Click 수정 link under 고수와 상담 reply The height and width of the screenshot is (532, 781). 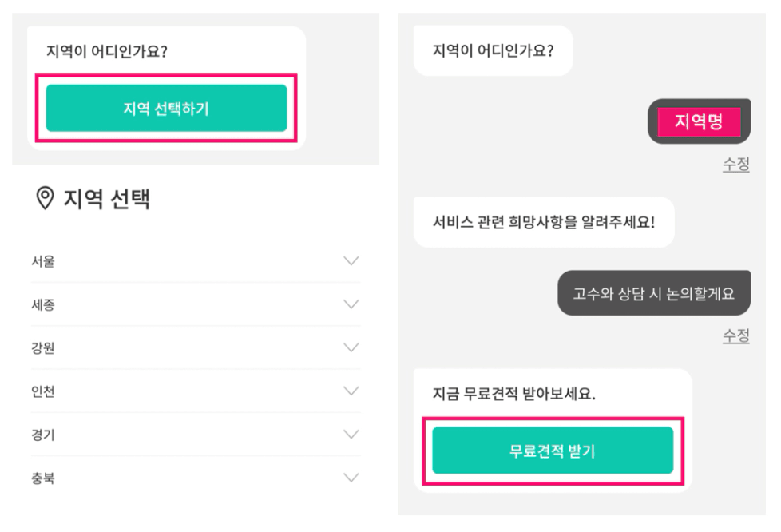(736, 335)
